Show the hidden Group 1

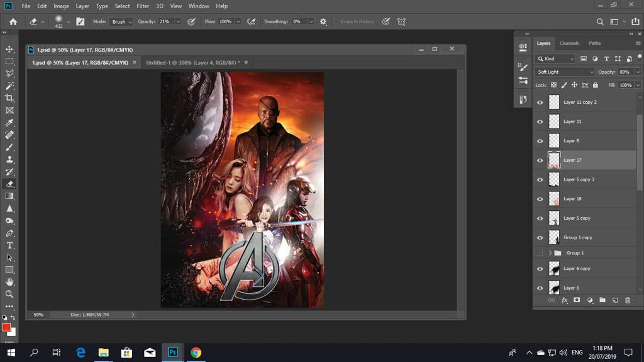pos(540,253)
